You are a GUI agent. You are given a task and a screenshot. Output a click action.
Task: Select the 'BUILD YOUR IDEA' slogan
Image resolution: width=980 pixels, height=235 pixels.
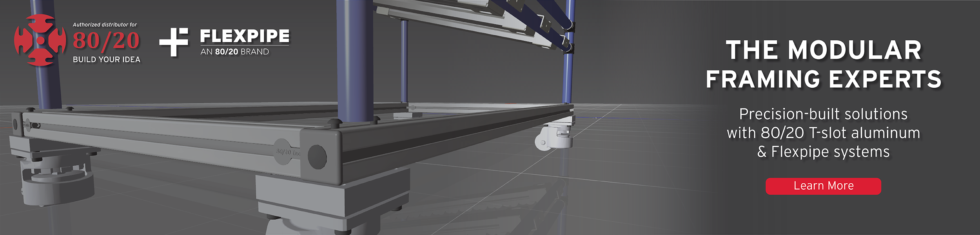tap(106, 60)
